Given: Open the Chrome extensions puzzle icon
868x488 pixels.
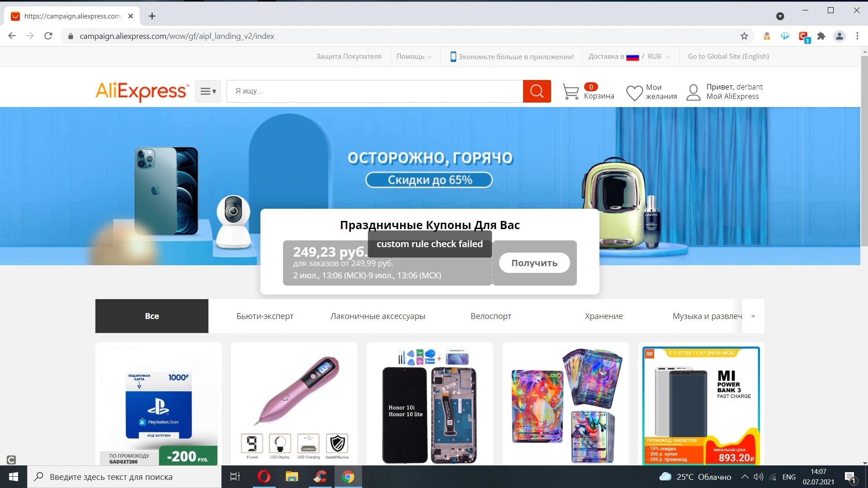Looking at the screenshot, I should point(821,36).
